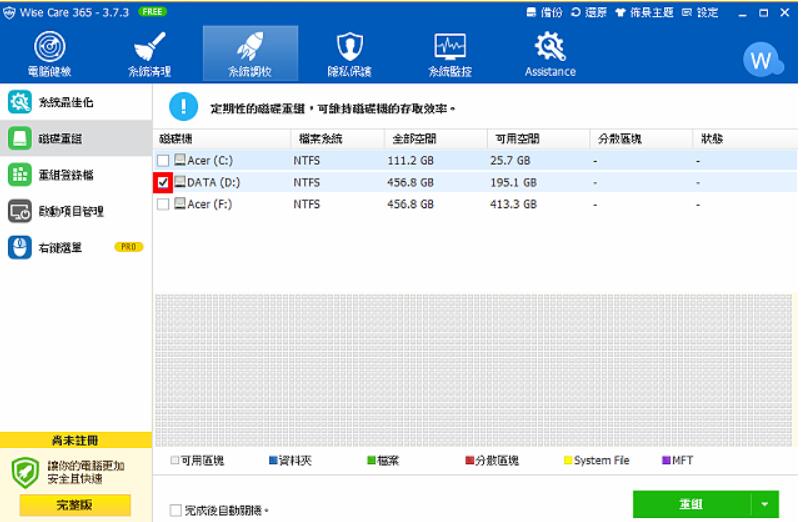Click the 195.1 GB free space cell

coord(513,182)
